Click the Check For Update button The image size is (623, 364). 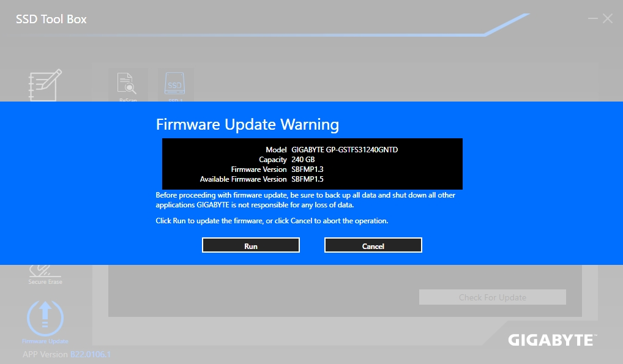[492, 297]
